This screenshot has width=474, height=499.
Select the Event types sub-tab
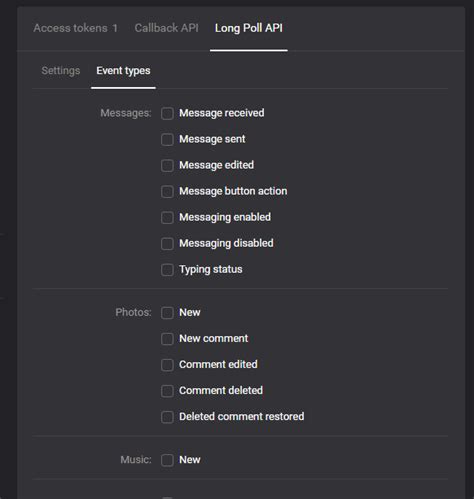(123, 71)
